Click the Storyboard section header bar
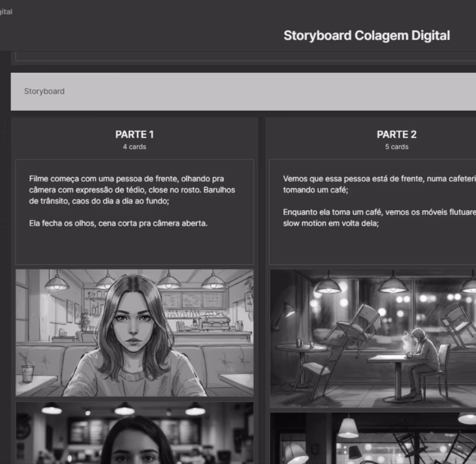Image resolution: width=476 pixels, height=464 pixels. coord(243,91)
